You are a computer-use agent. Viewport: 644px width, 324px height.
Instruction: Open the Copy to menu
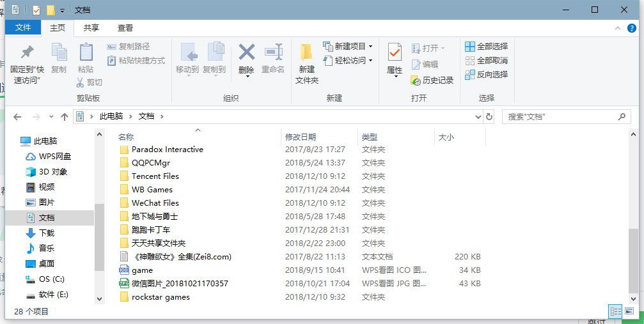coord(214,59)
